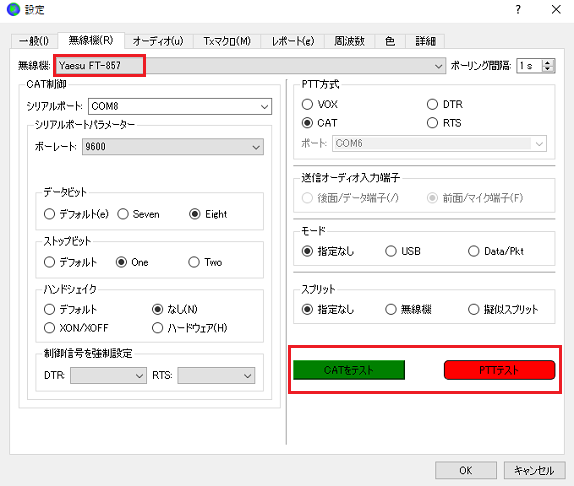Click the help question mark icon
574x486 pixels.
pos(518,10)
